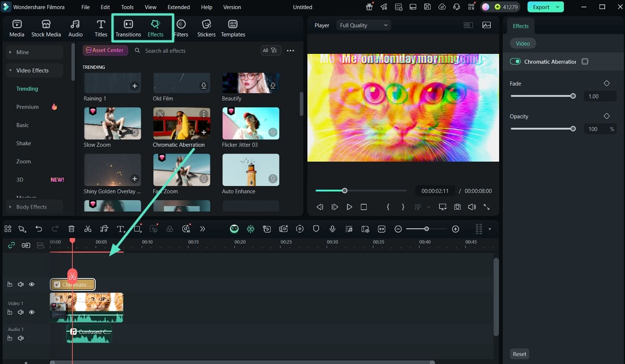Image resolution: width=625 pixels, height=364 pixels.
Task: Open the Export options dropdown arrow
Action: (558, 7)
